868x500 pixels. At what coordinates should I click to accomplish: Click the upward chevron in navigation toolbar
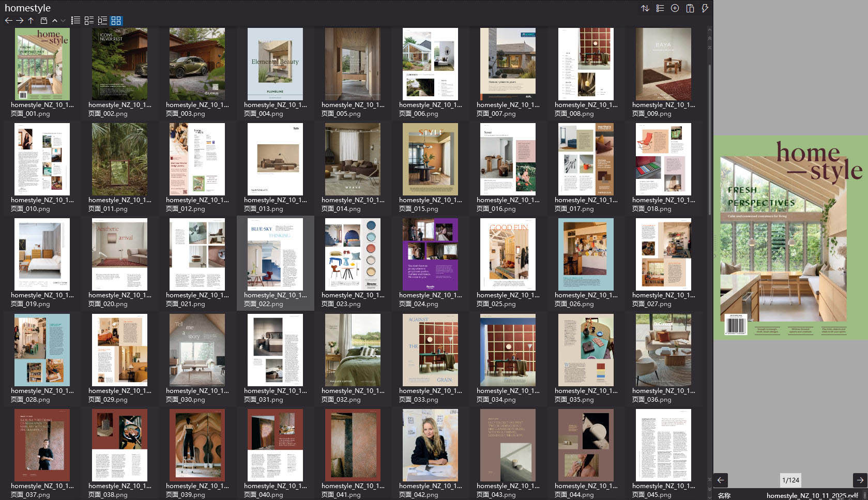coord(55,21)
